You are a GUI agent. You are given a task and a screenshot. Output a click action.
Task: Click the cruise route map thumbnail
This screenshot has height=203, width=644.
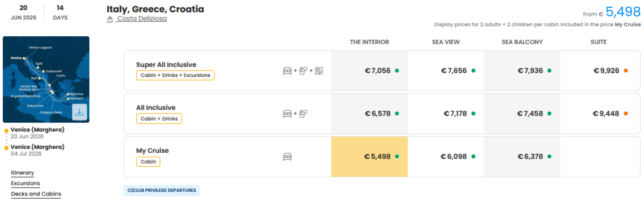pos(46,79)
